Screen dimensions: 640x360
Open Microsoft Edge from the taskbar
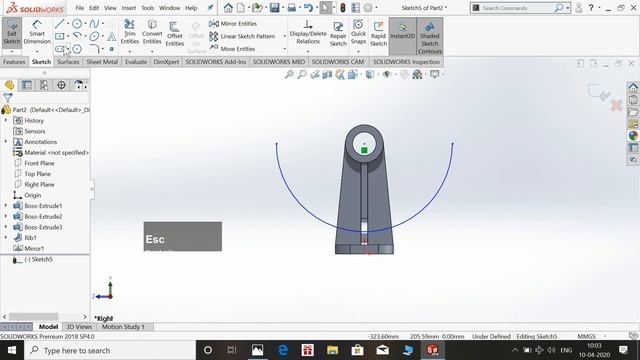283,350
